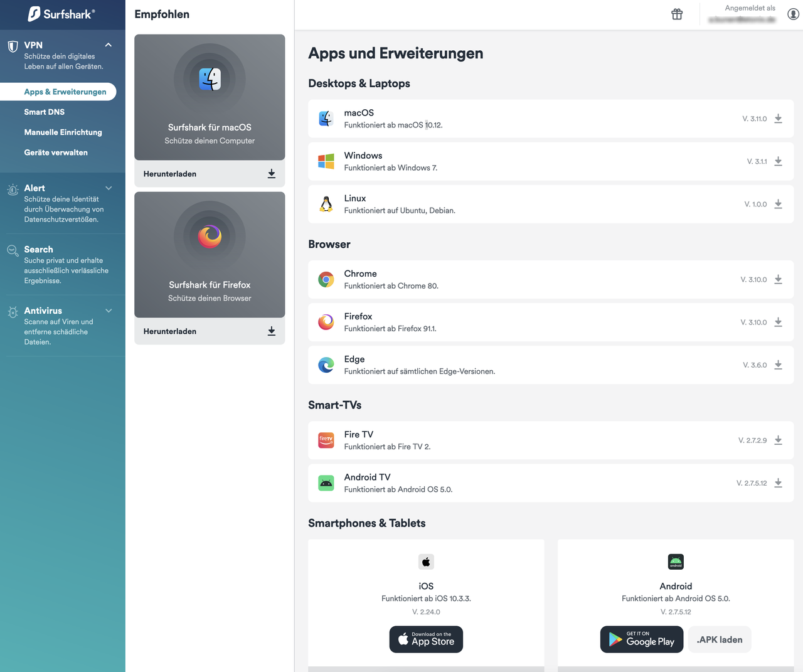This screenshot has height=672, width=803.
Task: Open Manuelle Einrichtung menu item
Action: pyautogui.click(x=63, y=132)
